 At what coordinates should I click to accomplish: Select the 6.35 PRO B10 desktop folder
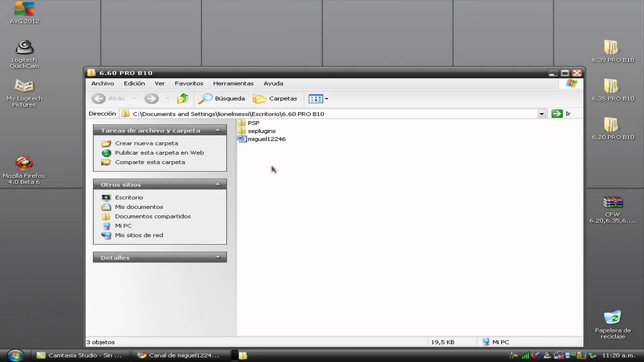(x=612, y=90)
